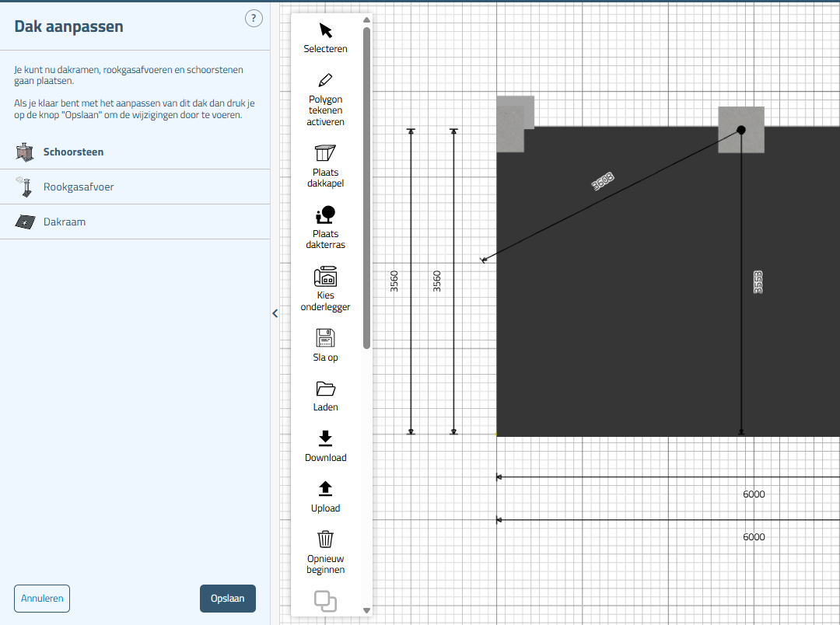Click the Upload arrow icon

click(325, 489)
